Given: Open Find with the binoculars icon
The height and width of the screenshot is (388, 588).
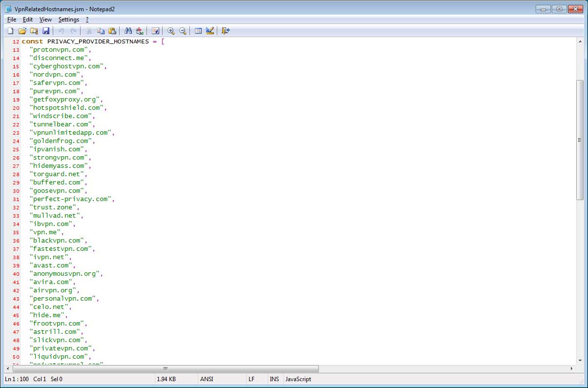Looking at the screenshot, I should [128, 31].
